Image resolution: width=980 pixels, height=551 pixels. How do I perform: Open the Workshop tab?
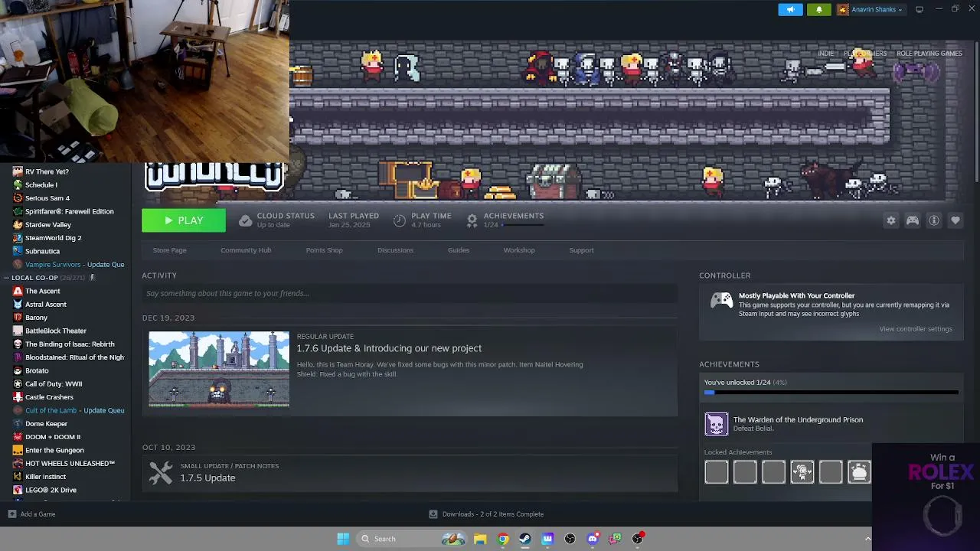coord(519,250)
